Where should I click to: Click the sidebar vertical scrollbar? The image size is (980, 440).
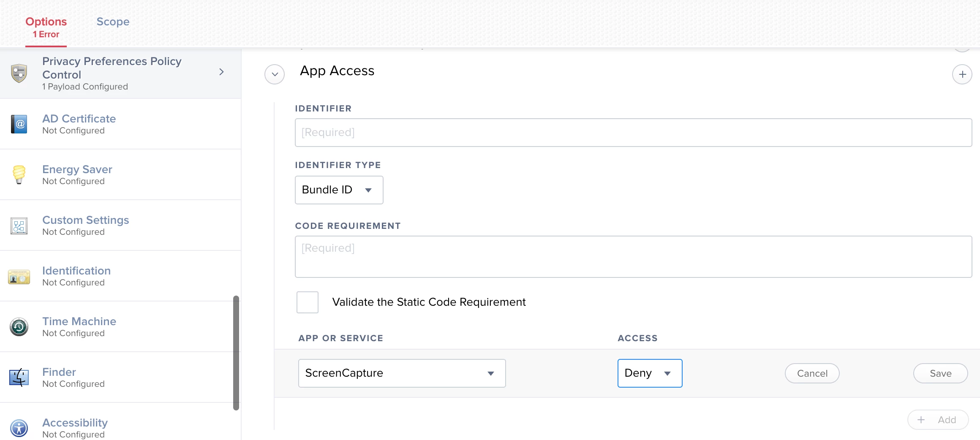click(x=236, y=353)
